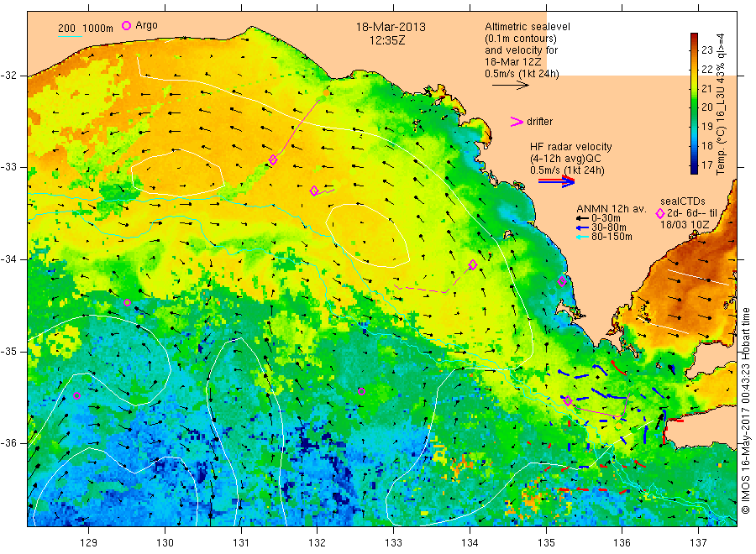
Task: Click the magenta Argo circle in the legend
Action: click(126, 25)
